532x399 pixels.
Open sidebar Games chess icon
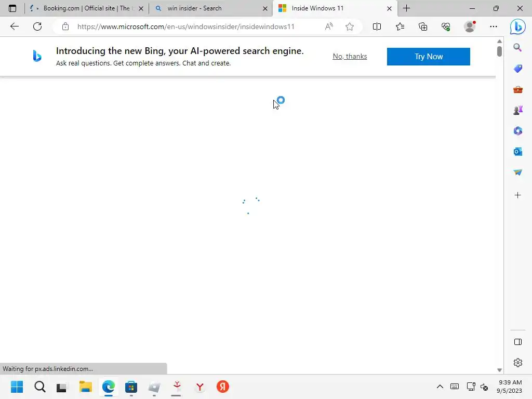[518, 110]
